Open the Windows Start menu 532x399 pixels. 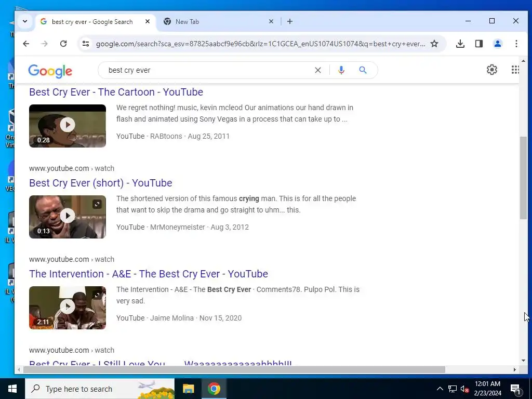[x=12, y=389]
